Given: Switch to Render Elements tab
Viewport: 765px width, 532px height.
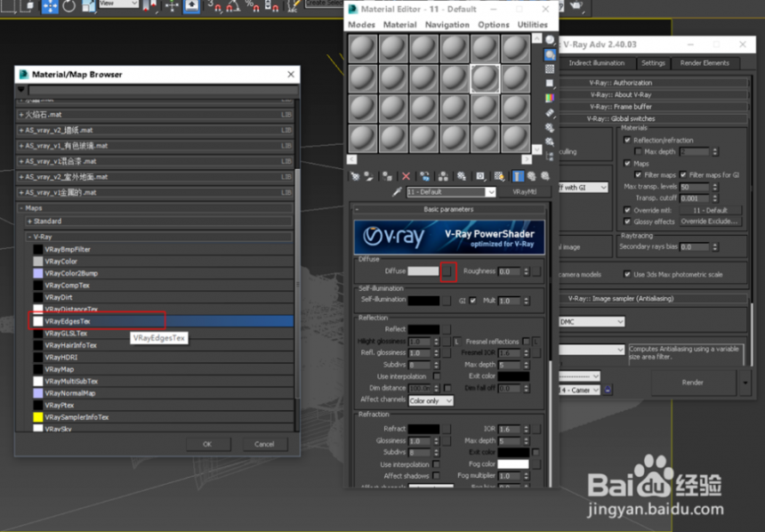Looking at the screenshot, I should coord(705,63).
